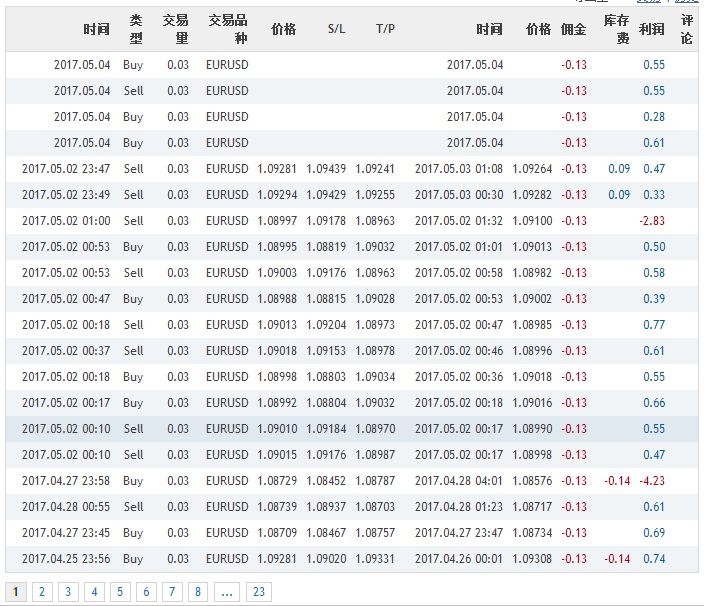Click stop loss value 1.08819
Image resolution: width=704 pixels, height=606 pixels.
[326, 247]
